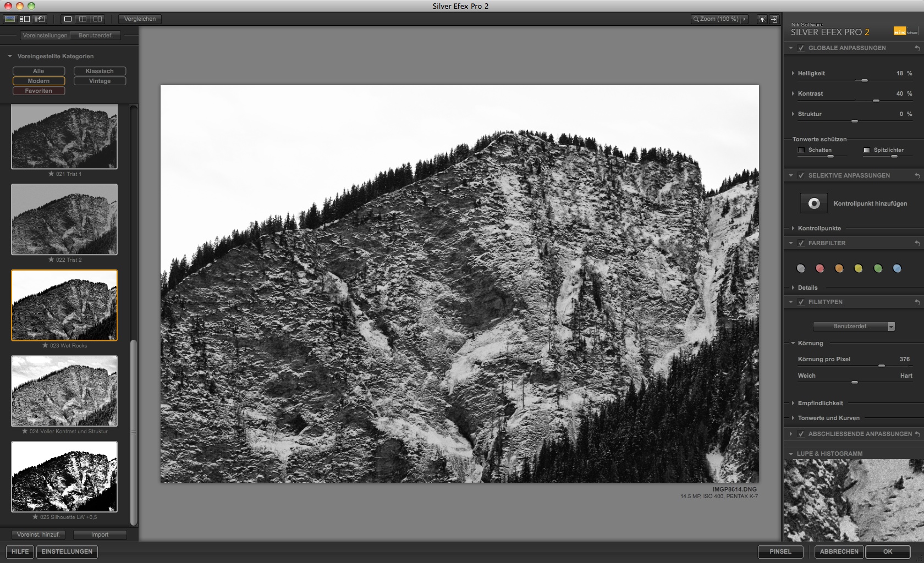Reset the Filmtypen section

917,302
